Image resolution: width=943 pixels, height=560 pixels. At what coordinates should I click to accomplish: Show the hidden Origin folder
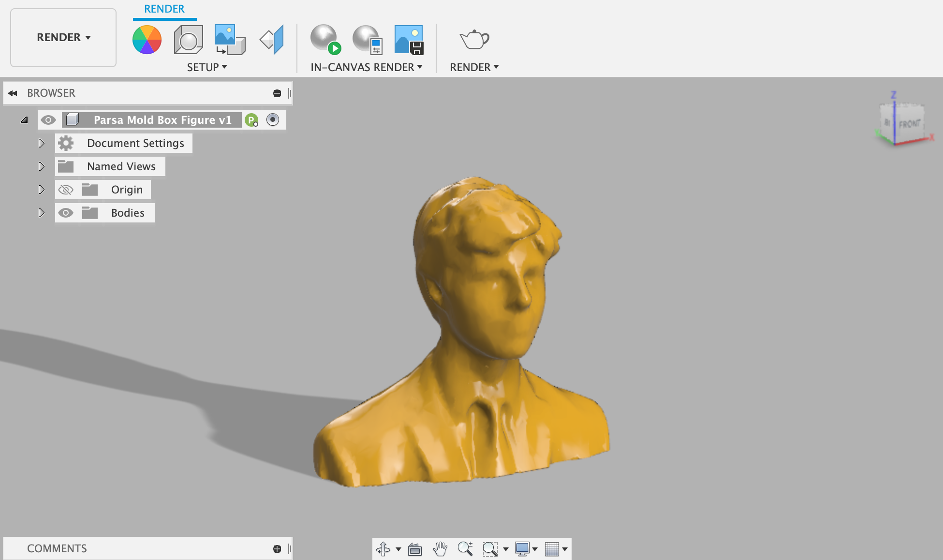(66, 190)
